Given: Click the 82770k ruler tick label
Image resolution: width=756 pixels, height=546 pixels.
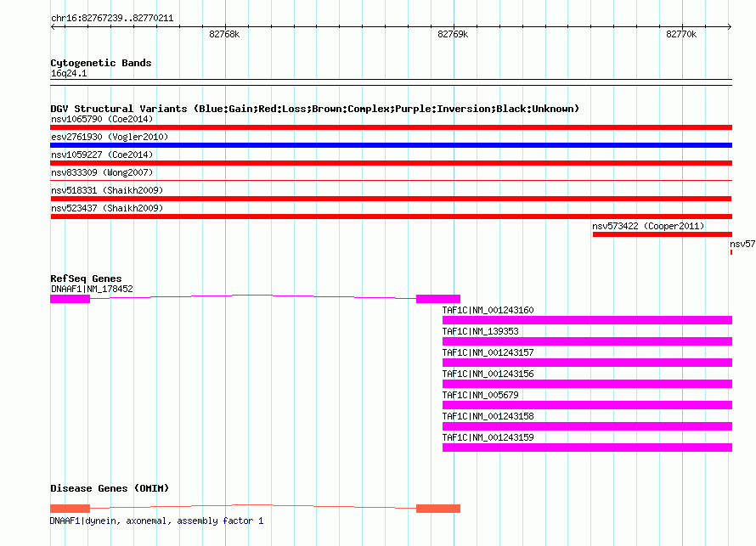Looking at the screenshot, I should pos(681,34).
